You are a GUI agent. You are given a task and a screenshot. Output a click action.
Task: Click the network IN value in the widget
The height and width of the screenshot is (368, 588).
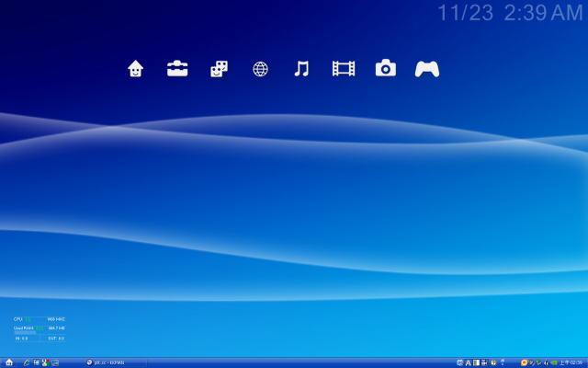coord(21,339)
